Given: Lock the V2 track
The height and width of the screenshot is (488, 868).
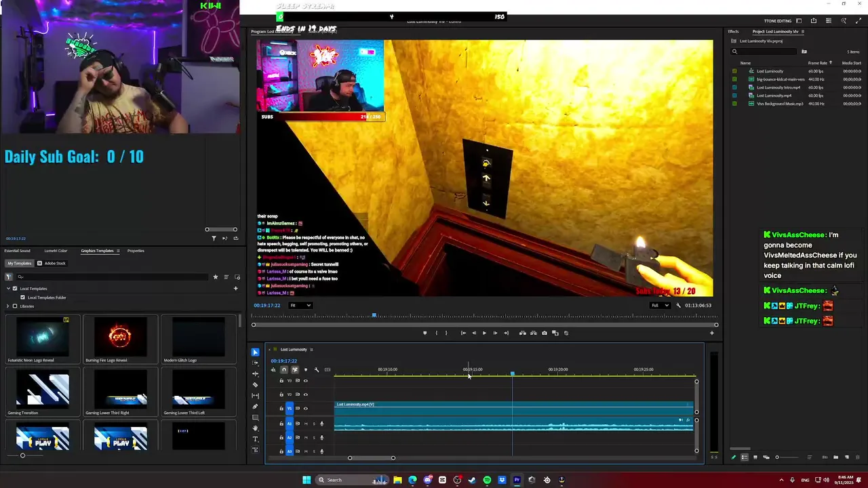Looking at the screenshot, I should 281,394.
